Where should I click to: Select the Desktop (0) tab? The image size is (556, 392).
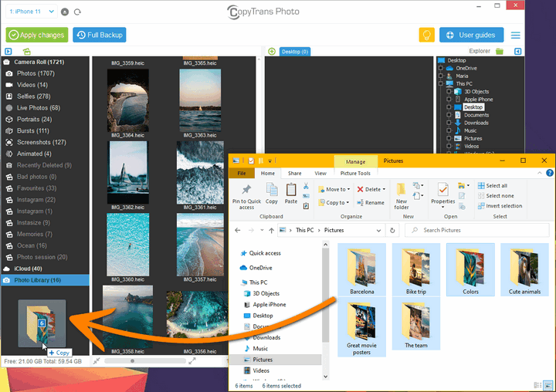tap(295, 52)
